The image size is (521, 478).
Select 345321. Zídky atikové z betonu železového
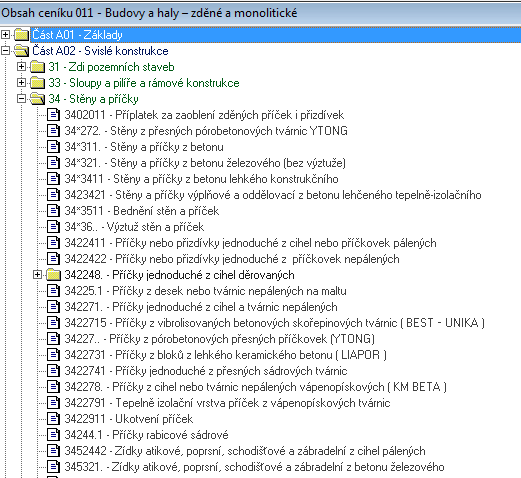[x=254, y=467]
